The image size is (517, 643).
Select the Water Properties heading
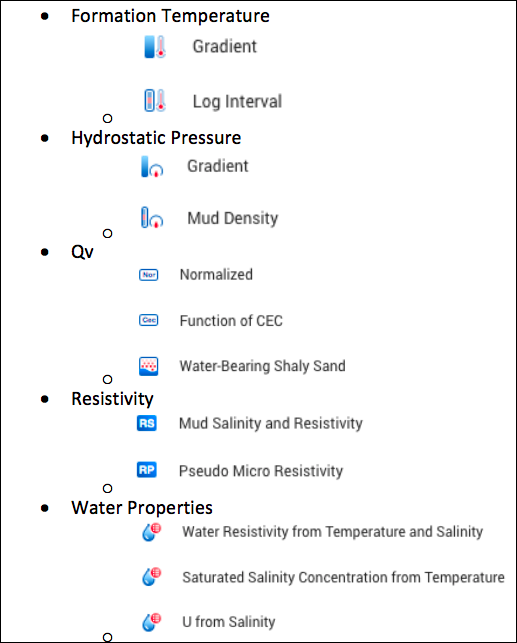142,508
